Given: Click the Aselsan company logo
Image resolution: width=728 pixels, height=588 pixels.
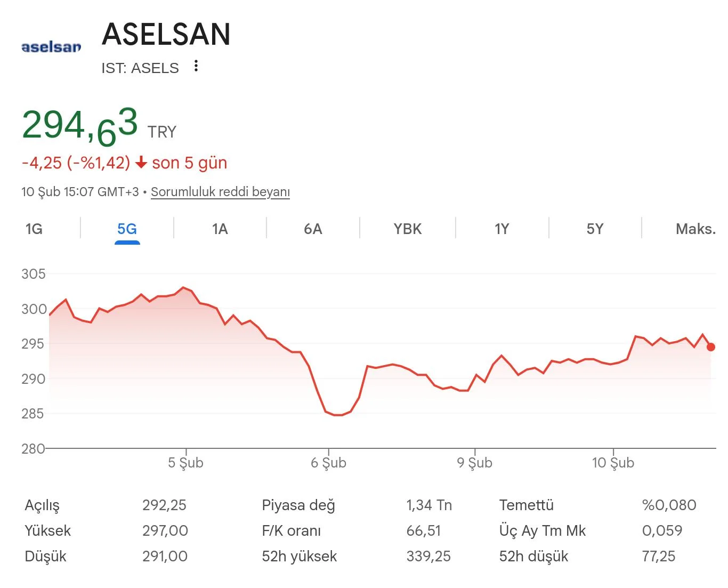Looking at the screenshot, I should tap(51, 47).
